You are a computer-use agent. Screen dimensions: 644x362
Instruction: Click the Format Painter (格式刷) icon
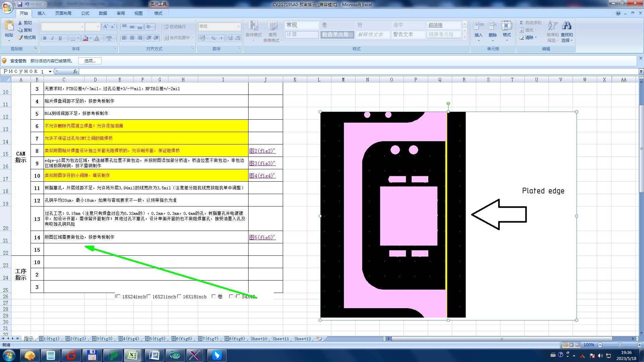point(20,38)
